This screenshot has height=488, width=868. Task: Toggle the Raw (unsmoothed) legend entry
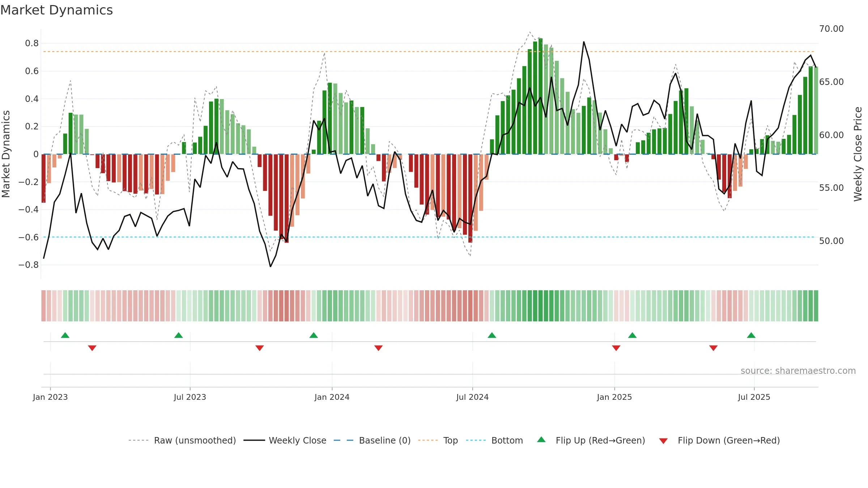click(182, 440)
